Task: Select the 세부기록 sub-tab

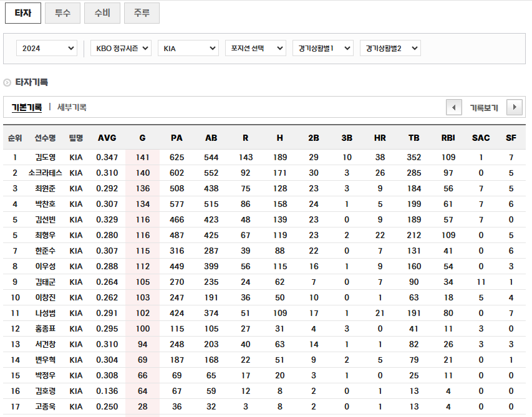Action: coord(72,107)
